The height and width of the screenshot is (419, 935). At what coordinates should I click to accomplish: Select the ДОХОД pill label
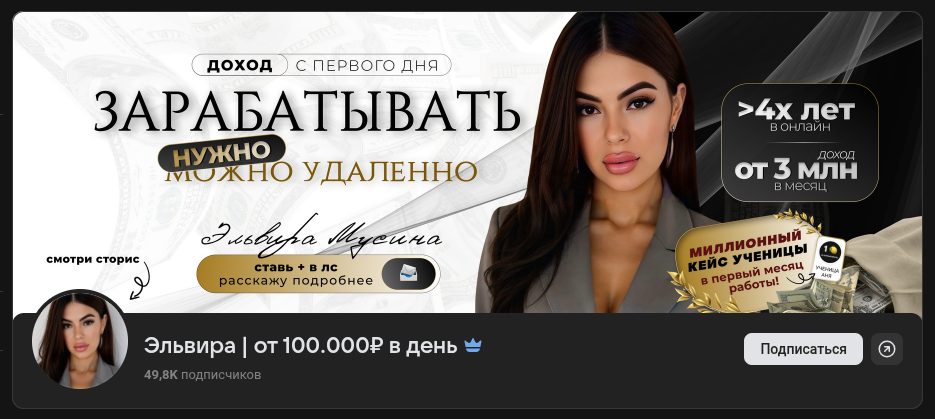(x=240, y=65)
